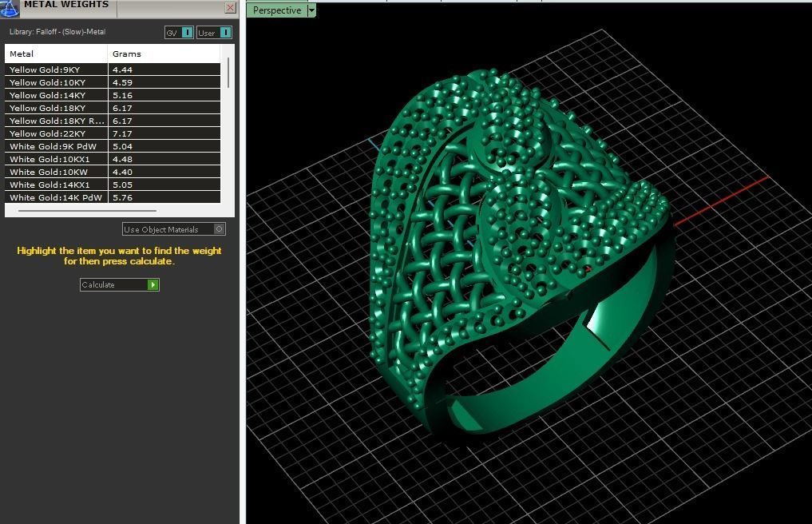Toggle the User library switch
This screenshot has height=524, width=812.
(x=215, y=33)
